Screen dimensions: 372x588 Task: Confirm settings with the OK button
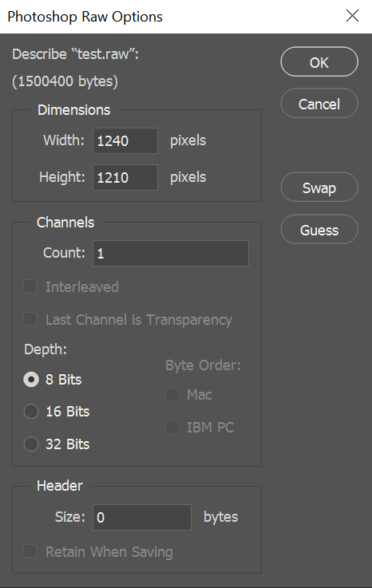pos(319,62)
